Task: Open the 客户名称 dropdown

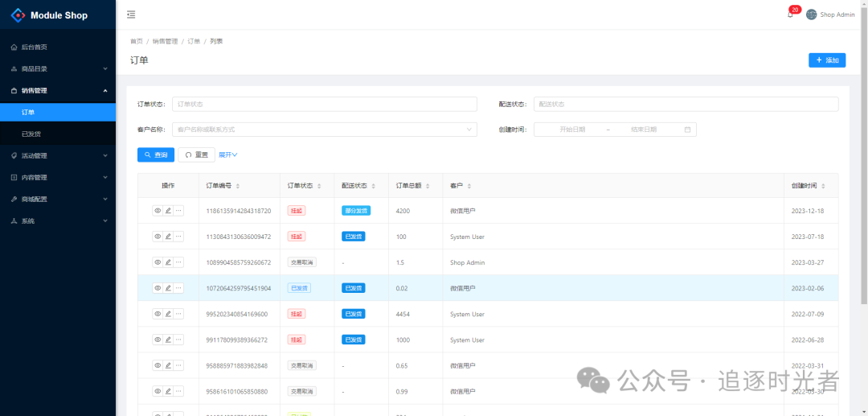Action: click(325, 129)
